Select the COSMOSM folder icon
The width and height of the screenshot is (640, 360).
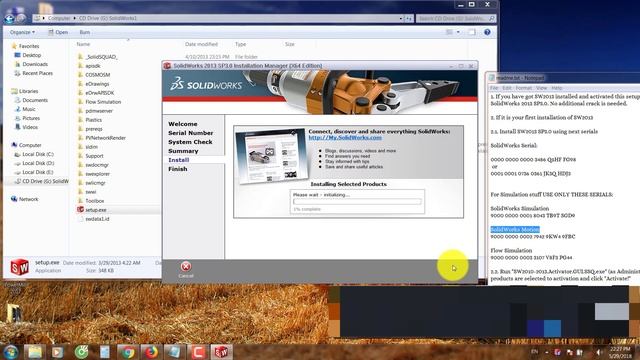point(80,75)
